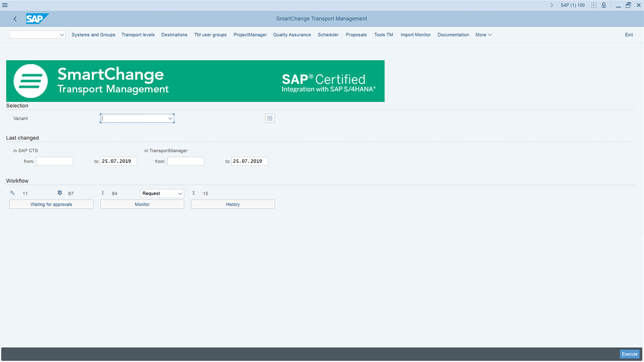The height and width of the screenshot is (362, 644).
Task: Click the Variant label
Action: point(21,118)
